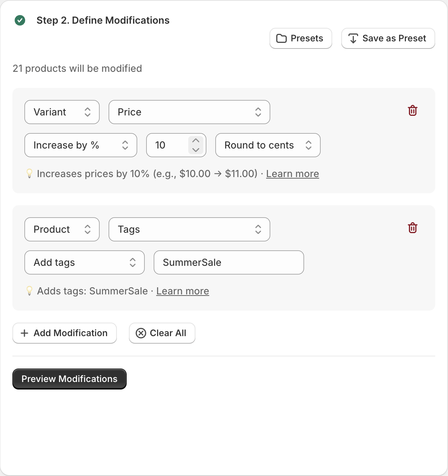Click Save as Preset button

click(388, 38)
